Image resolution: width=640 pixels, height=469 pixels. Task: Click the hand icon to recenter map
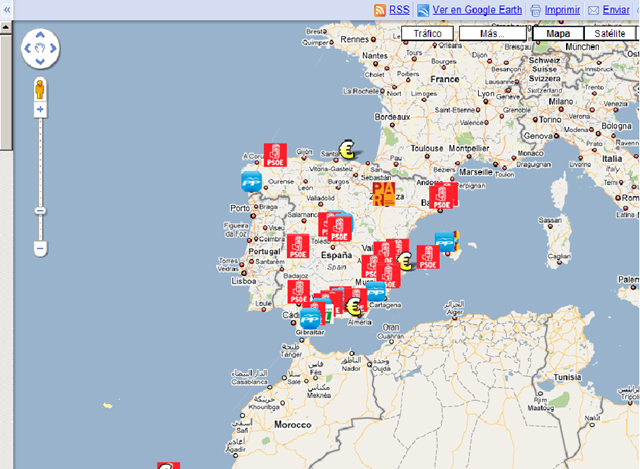point(40,48)
